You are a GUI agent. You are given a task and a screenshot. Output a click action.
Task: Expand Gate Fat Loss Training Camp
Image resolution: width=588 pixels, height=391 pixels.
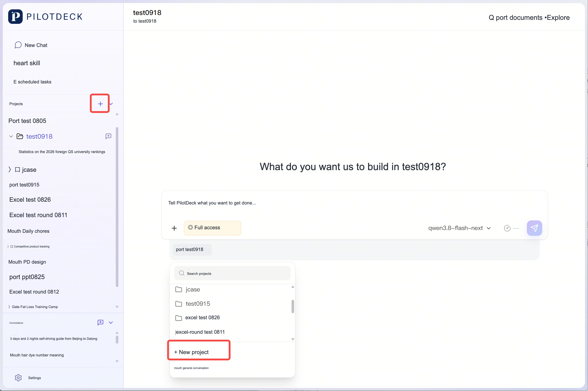tap(9, 307)
